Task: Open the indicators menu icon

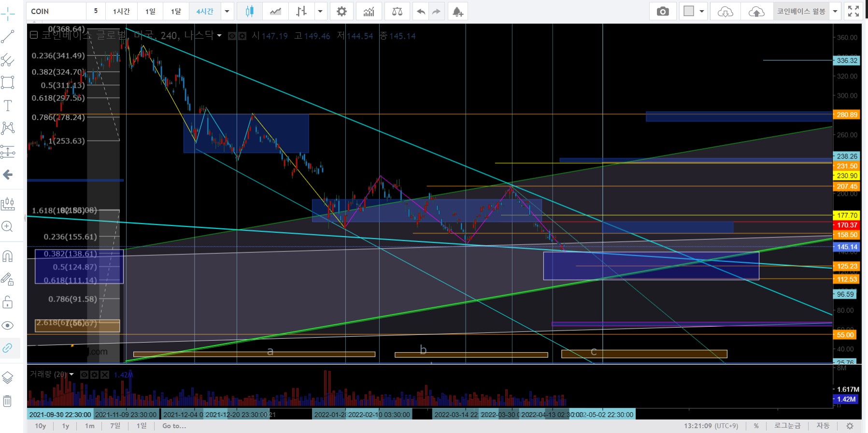Action: 369,11
